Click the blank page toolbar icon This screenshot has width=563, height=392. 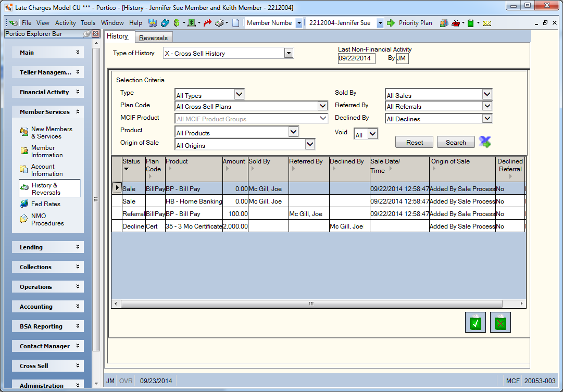click(235, 23)
